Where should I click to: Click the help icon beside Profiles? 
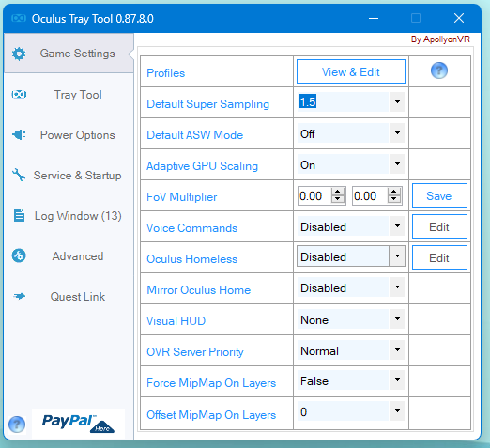click(439, 70)
